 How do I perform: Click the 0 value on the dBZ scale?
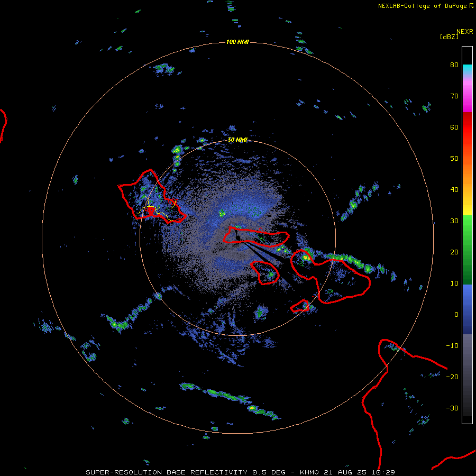point(456,315)
